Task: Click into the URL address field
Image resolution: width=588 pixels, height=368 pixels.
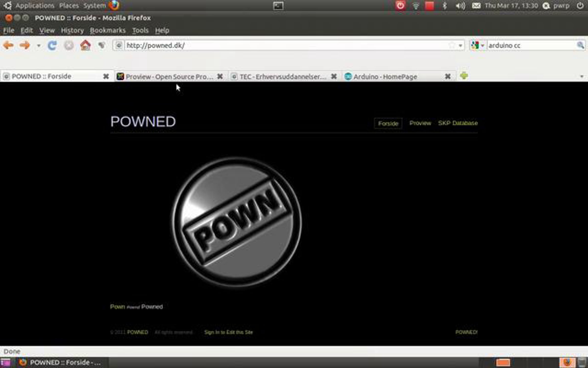Action: tap(282, 45)
